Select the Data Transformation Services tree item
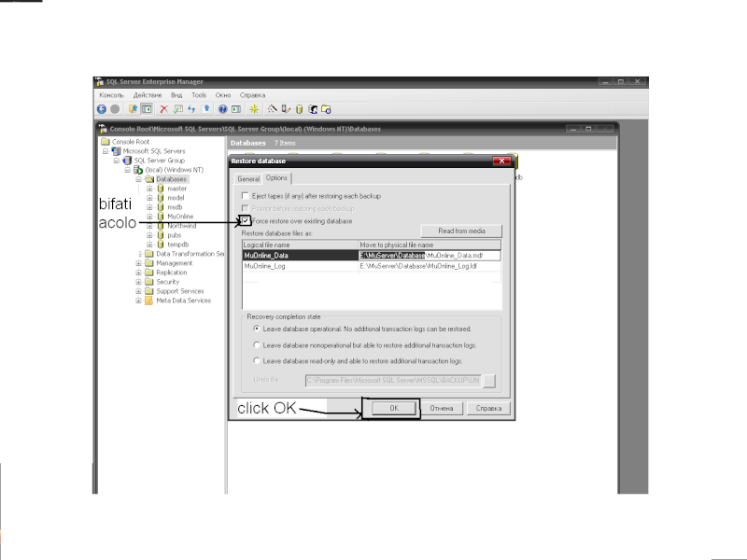Viewport: 747px width, 560px height. [190, 254]
